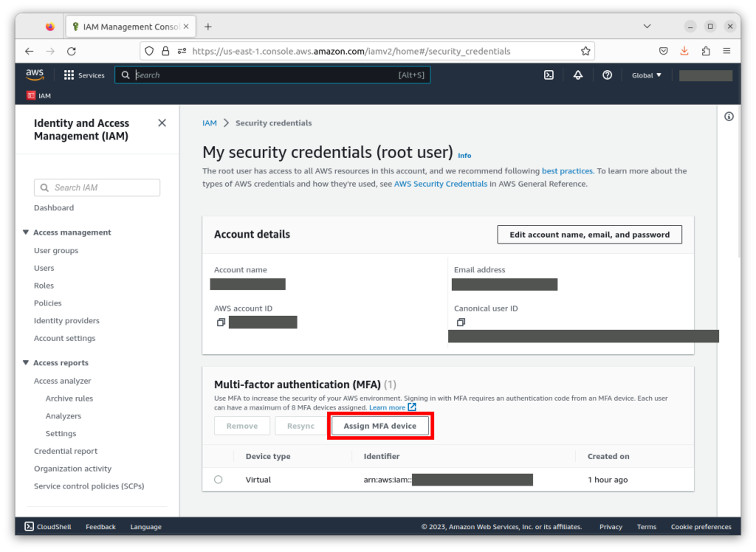Click the browser forward arrow
The width and height of the screenshot is (756, 552).
click(50, 51)
